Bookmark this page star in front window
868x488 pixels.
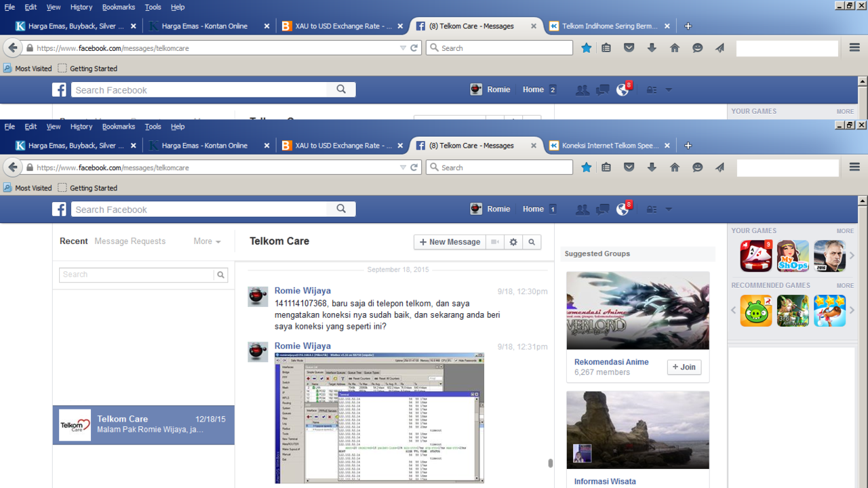coord(587,167)
